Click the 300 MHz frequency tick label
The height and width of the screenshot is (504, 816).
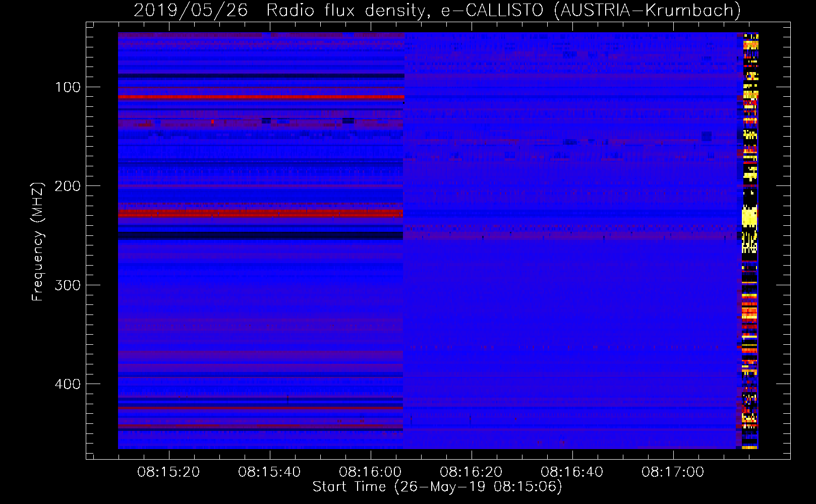(68, 285)
